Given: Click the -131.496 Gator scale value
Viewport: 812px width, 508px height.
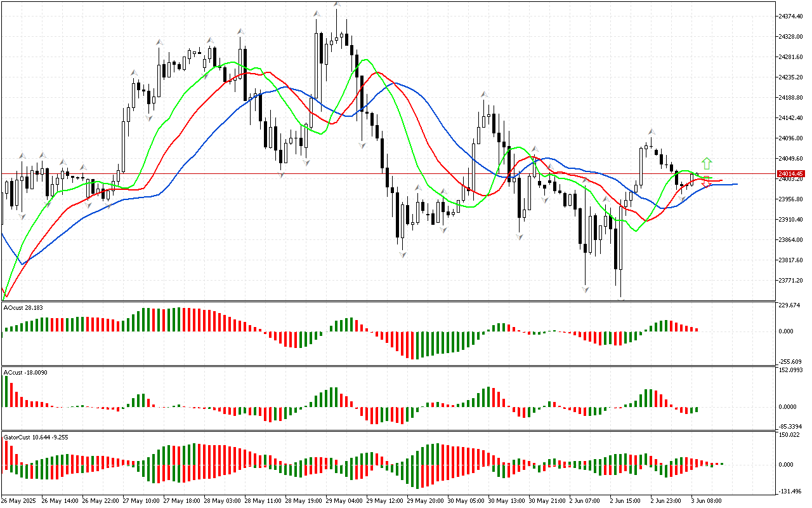Looking at the screenshot, I should point(790,491).
